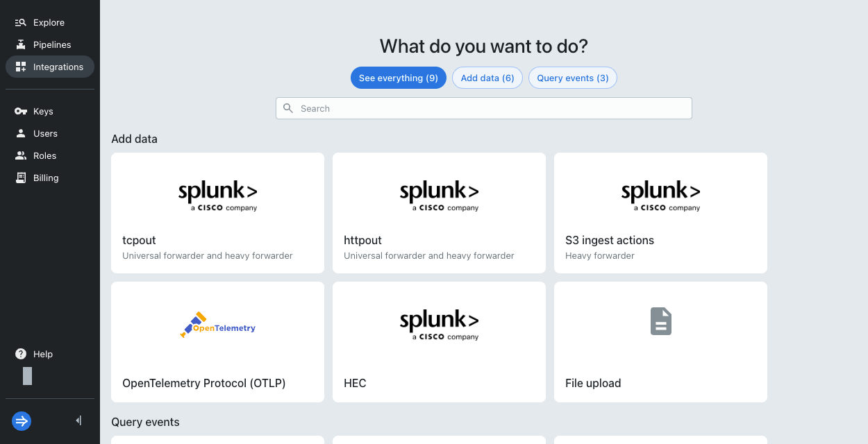Image resolution: width=868 pixels, height=444 pixels.
Task: Click tcpout's 'Universal forwarder and heavy forwarder' text
Action: 208,255
